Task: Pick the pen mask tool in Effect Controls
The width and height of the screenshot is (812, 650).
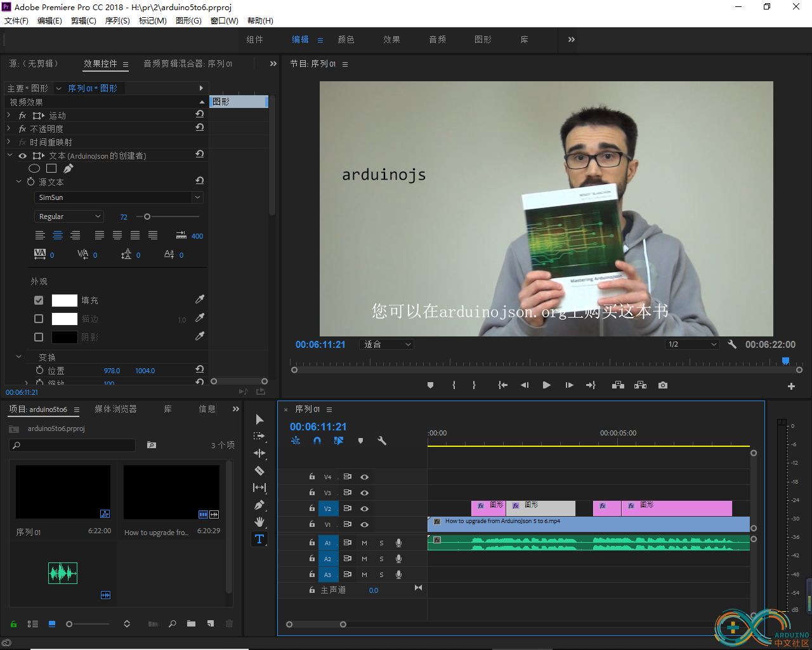Action: (68, 168)
